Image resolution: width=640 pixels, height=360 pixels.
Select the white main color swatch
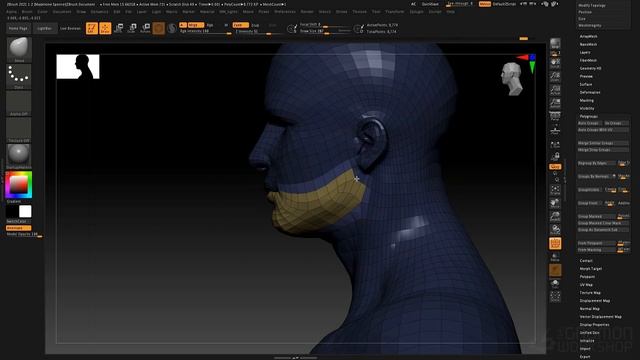coord(25,211)
